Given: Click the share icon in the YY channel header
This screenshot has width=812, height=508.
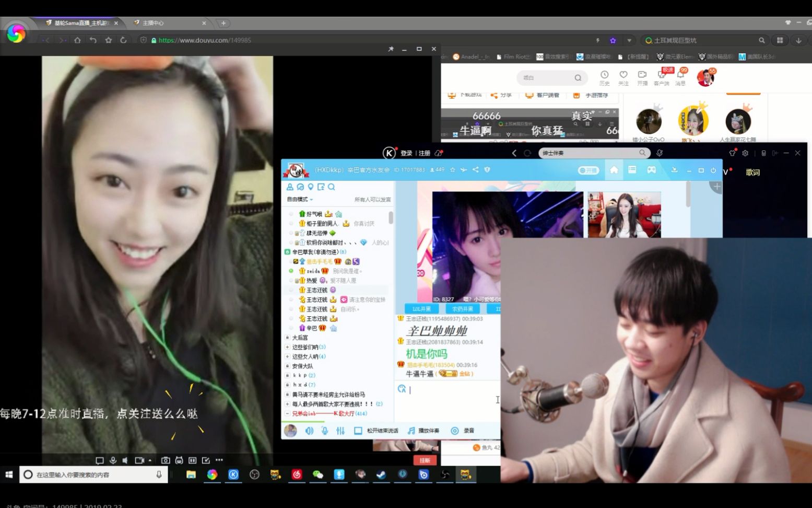Looking at the screenshot, I should click(475, 170).
